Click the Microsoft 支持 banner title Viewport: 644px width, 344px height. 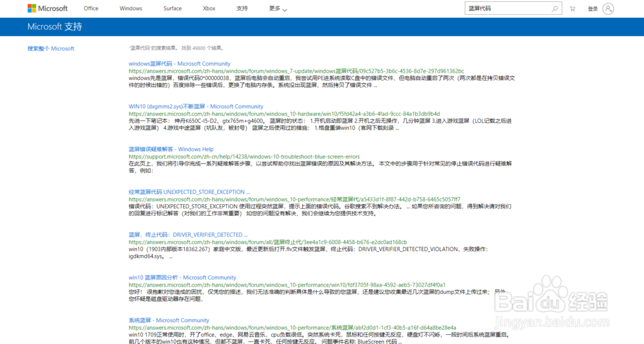[55, 26]
